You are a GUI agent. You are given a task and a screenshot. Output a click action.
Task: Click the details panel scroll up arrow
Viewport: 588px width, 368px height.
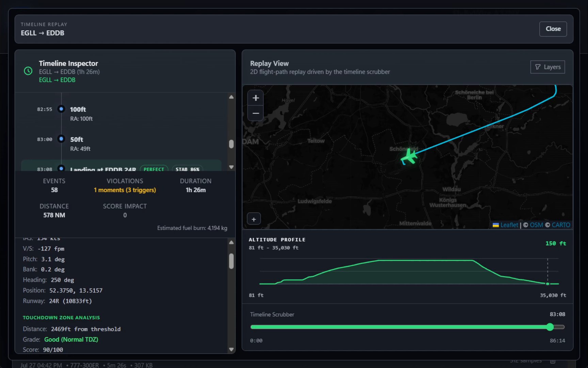(x=231, y=243)
